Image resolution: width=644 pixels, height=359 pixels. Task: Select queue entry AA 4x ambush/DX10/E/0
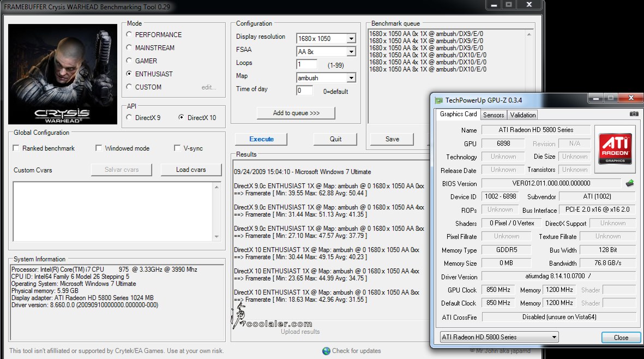[428, 62]
